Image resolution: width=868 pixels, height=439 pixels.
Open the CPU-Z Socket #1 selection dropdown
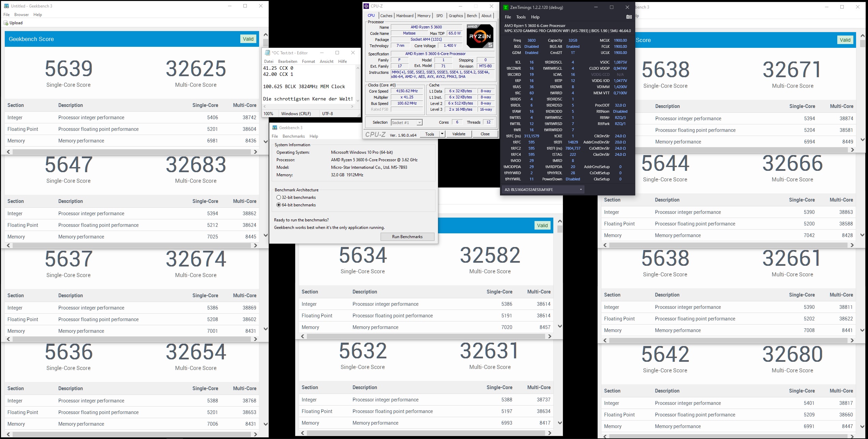click(x=406, y=122)
